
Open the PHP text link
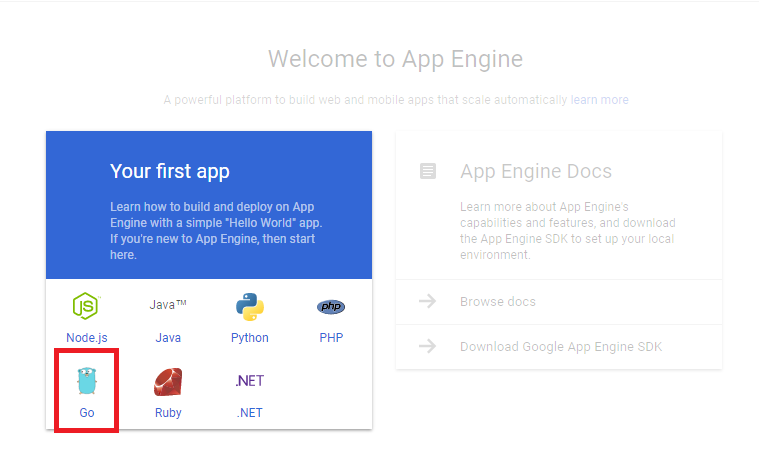331,338
